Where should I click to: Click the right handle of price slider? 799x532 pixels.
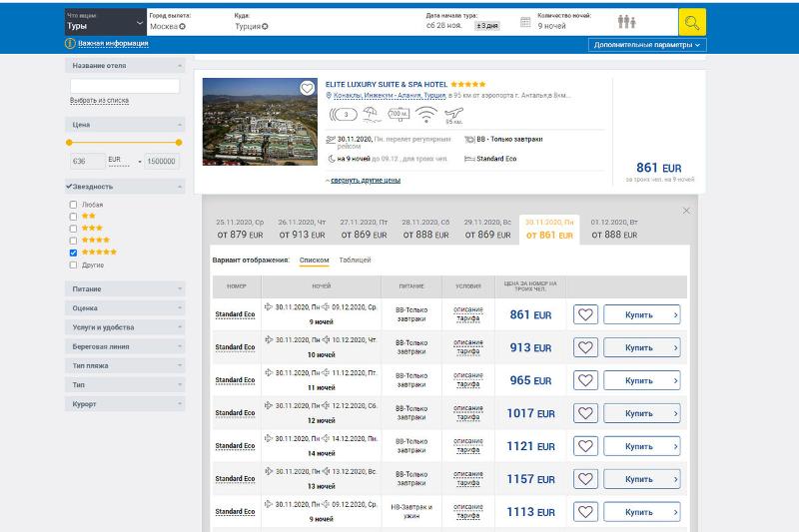179,143
